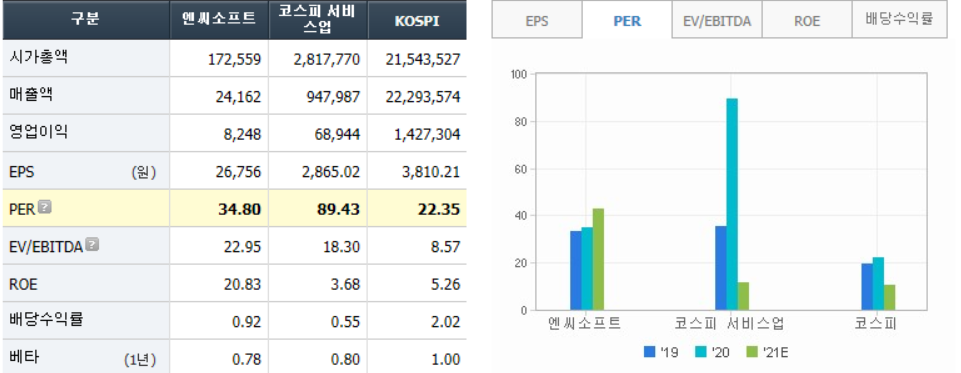This screenshot has height=373, width=961.
Task: Switch to the EV/EBITDA chart tab
Action: 717,20
